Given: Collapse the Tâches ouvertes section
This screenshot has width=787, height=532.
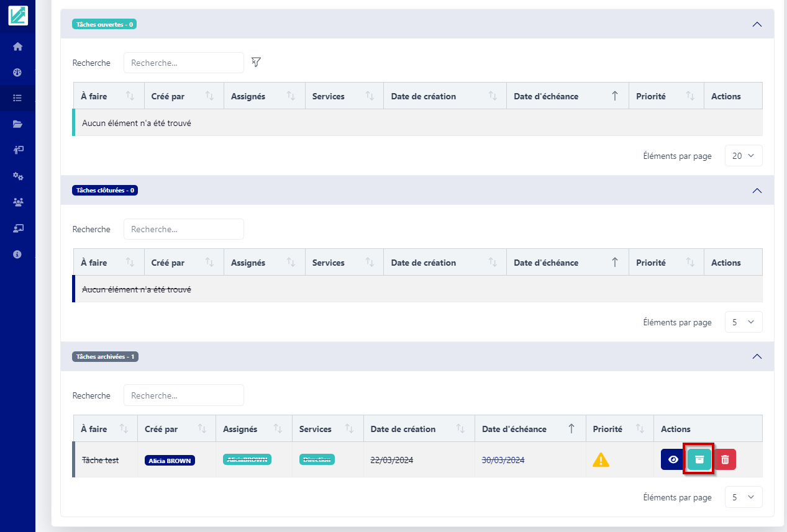Looking at the screenshot, I should [757, 24].
